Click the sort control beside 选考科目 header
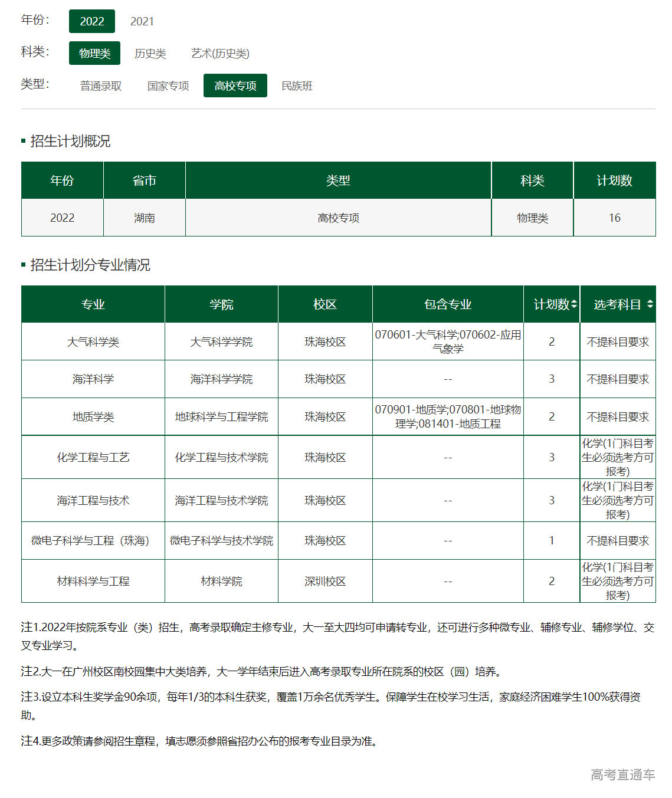Viewport: 672px width, 798px height. click(651, 304)
